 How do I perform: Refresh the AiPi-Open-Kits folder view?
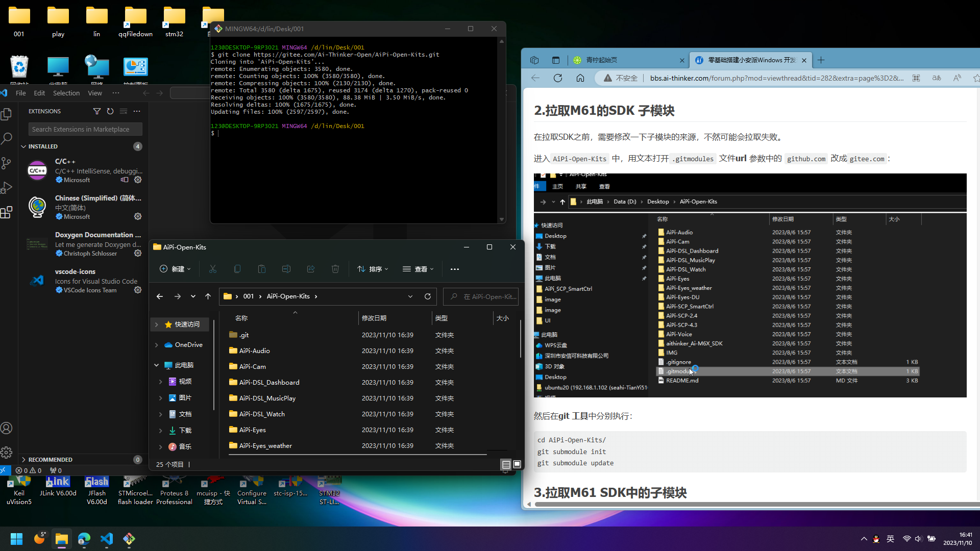point(428,296)
